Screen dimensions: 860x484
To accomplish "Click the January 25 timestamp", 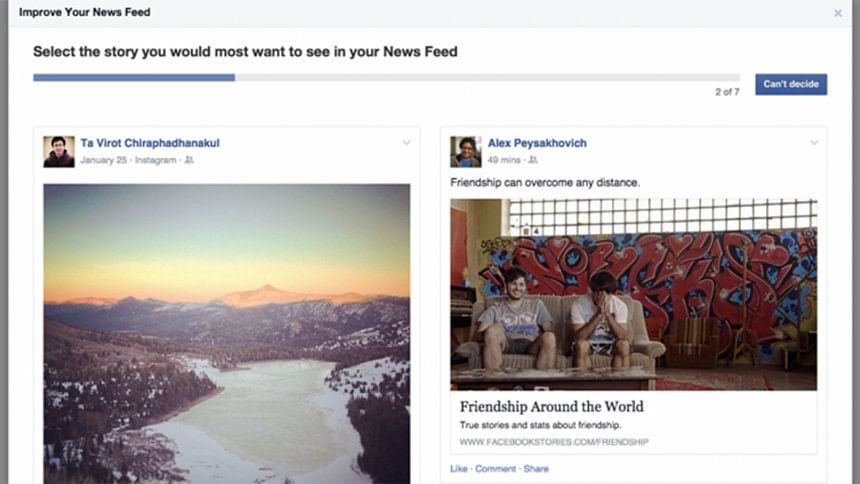I will pos(104,160).
